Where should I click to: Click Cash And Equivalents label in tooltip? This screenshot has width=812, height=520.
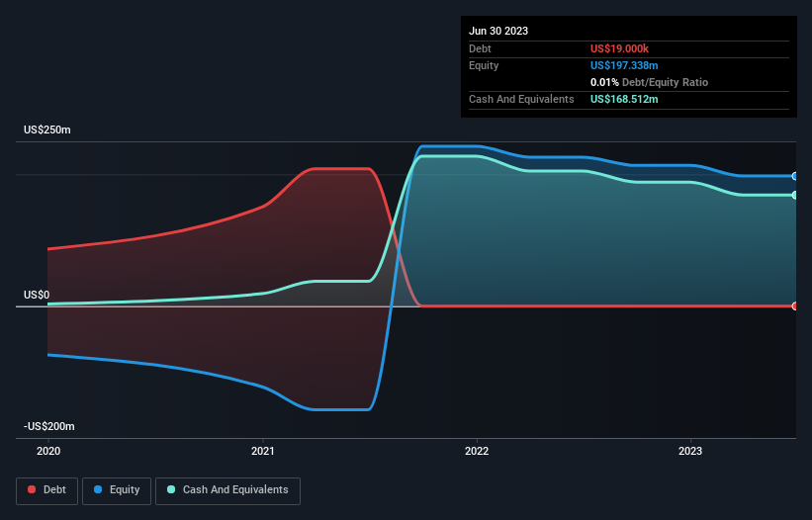pyautogui.click(x=521, y=99)
